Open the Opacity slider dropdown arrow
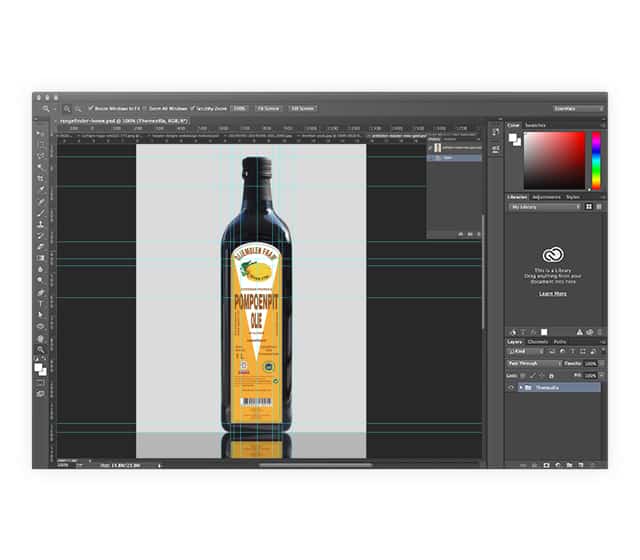 click(601, 364)
